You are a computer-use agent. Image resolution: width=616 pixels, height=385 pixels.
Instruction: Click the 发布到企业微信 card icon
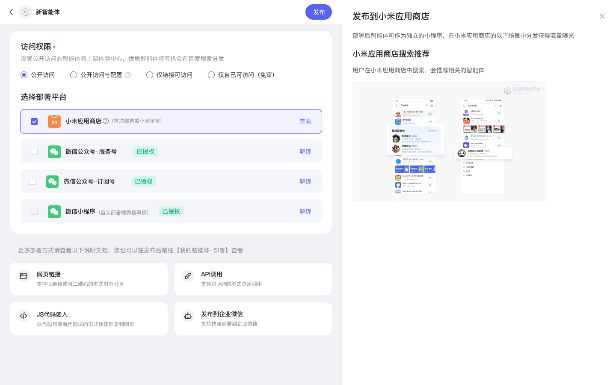[x=188, y=315]
